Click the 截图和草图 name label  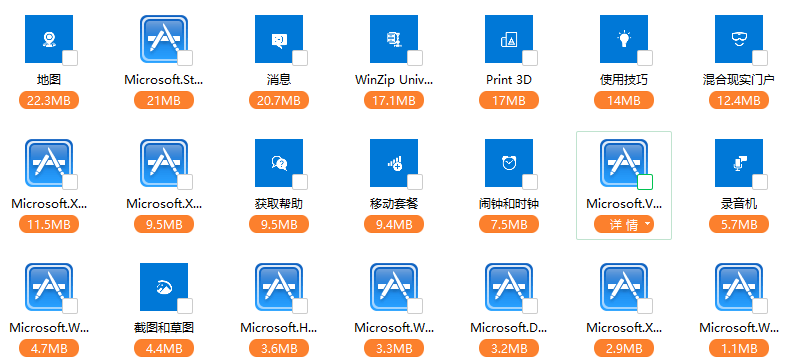(x=164, y=328)
